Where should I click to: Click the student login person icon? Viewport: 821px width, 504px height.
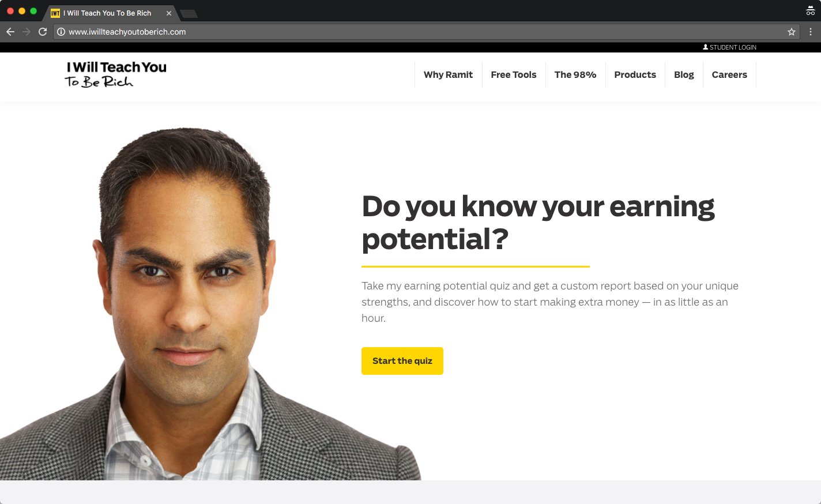pyautogui.click(x=705, y=47)
